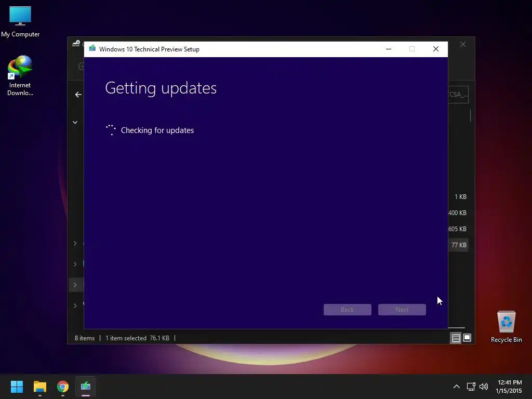Open Internet Download Manager shortcut
This screenshot has height=399, width=532.
[x=20, y=76]
